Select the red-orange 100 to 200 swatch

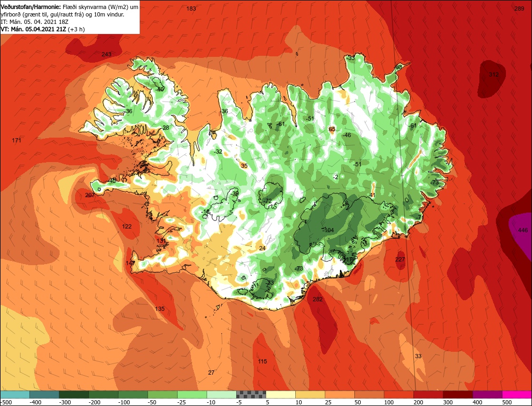tap(398, 394)
